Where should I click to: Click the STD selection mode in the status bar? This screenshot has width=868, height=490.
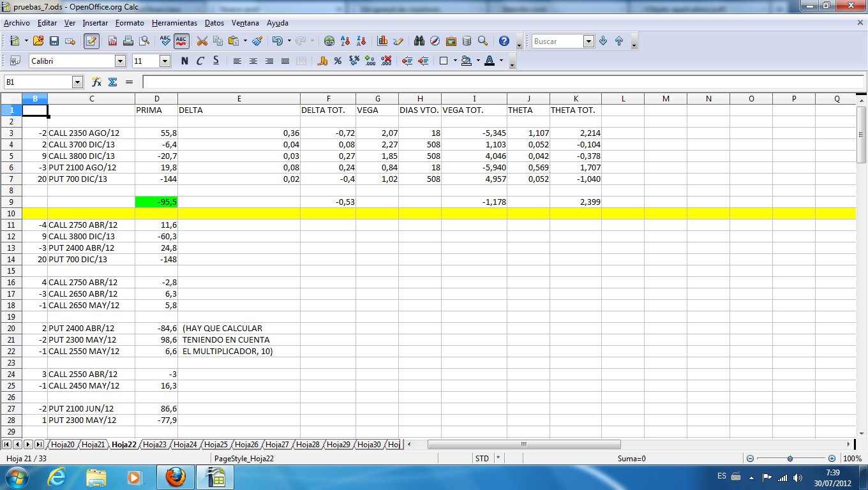click(x=482, y=459)
